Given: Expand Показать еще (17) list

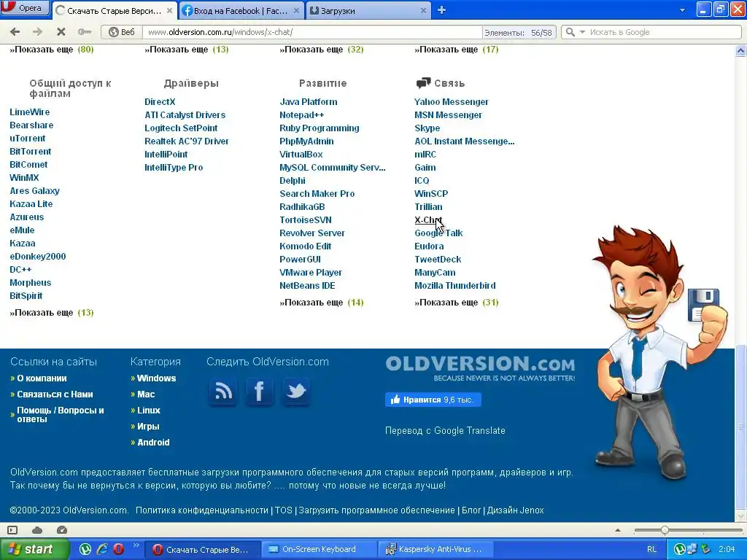Looking at the screenshot, I should point(457,50).
